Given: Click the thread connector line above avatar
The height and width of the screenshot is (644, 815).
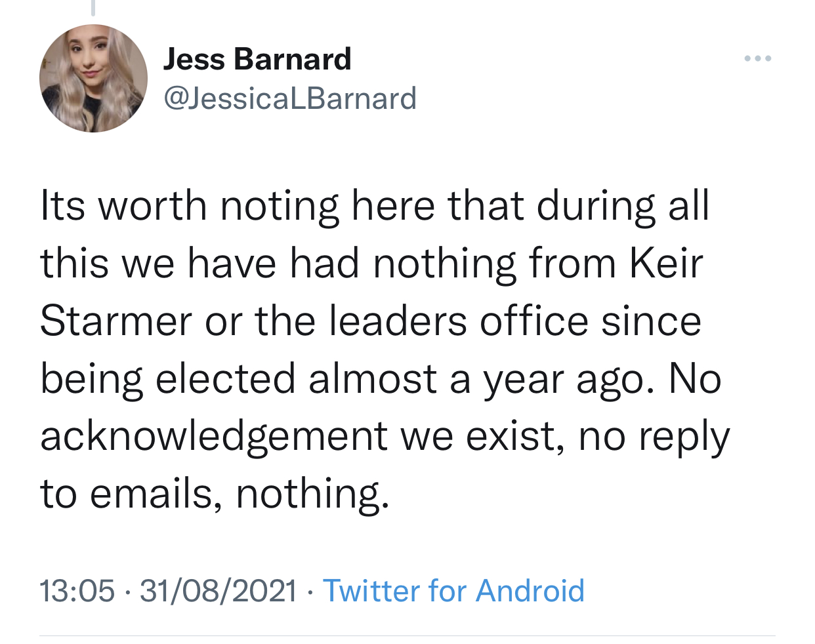Looking at the screenshot, I should point(93,7).
